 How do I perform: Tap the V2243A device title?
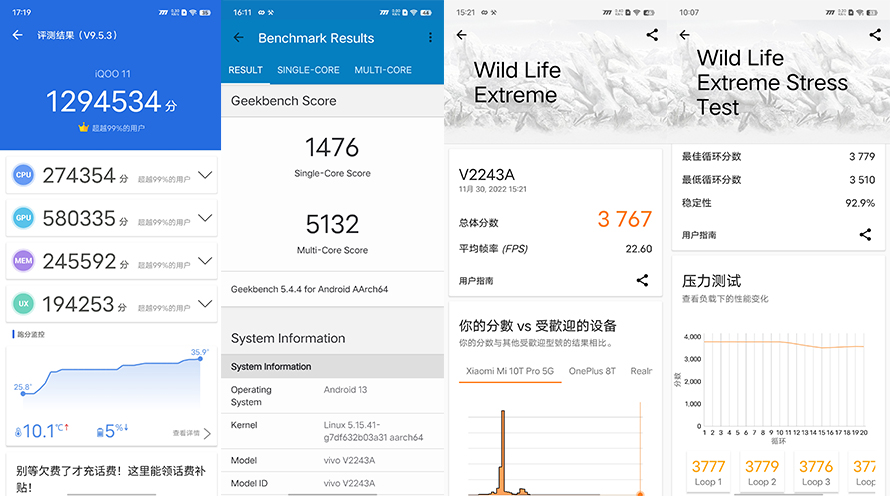point(486,175)
